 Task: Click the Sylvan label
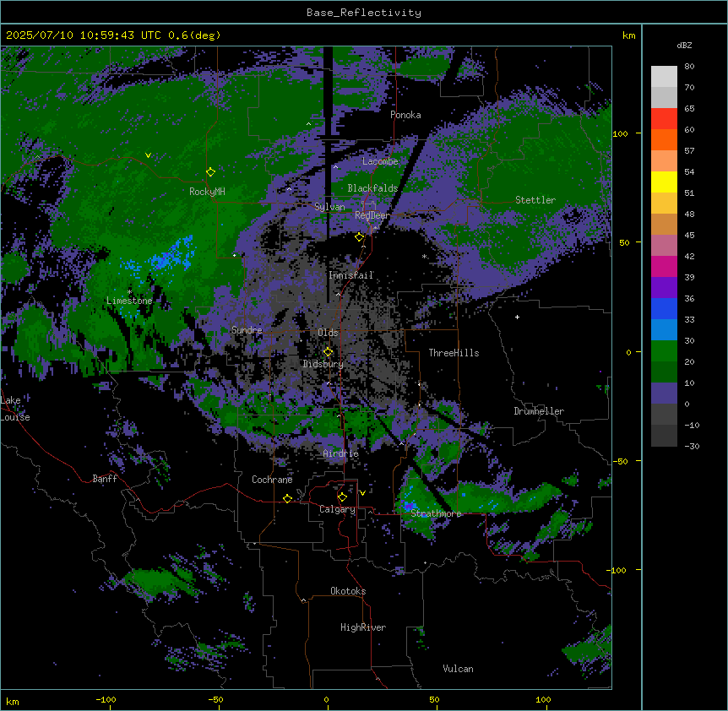pos(329,207)
